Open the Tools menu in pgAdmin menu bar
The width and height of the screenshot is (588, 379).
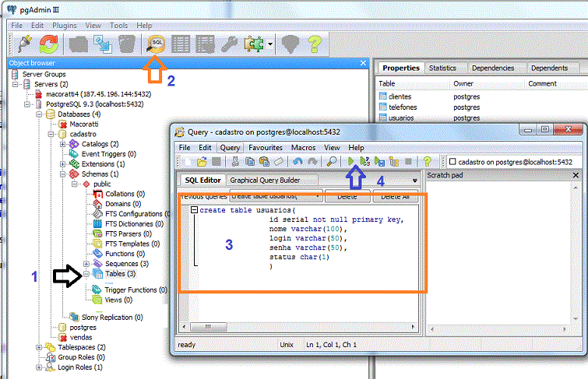pos(118,26)
